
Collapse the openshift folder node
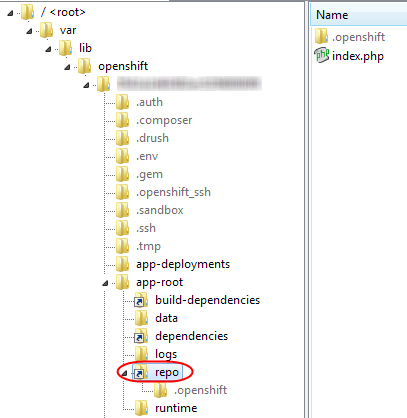tap(67, 67)
